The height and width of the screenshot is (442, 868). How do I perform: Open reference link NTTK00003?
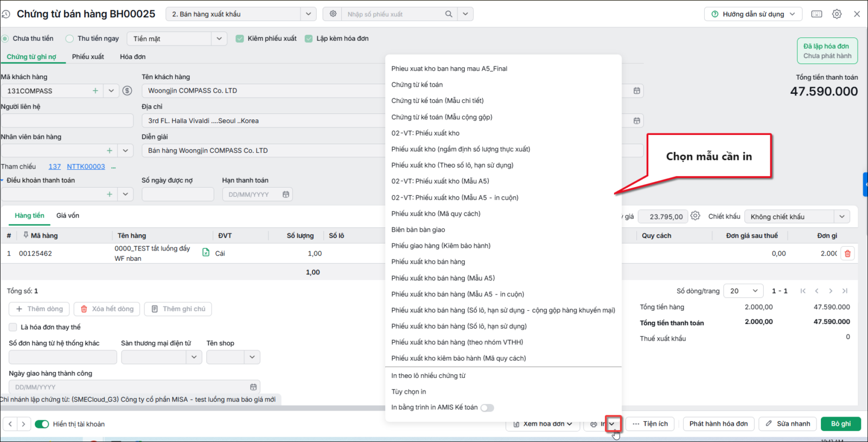coord(86,166)
